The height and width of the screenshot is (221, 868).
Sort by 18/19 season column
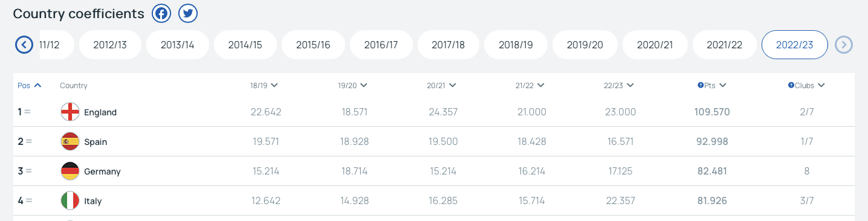[264, 86]
